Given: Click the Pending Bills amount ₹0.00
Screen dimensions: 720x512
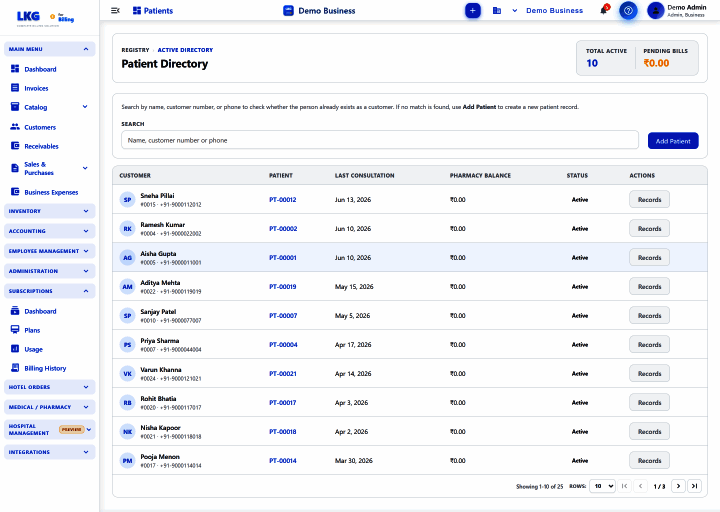Looking at the screenshot, I should coord(656,63).
